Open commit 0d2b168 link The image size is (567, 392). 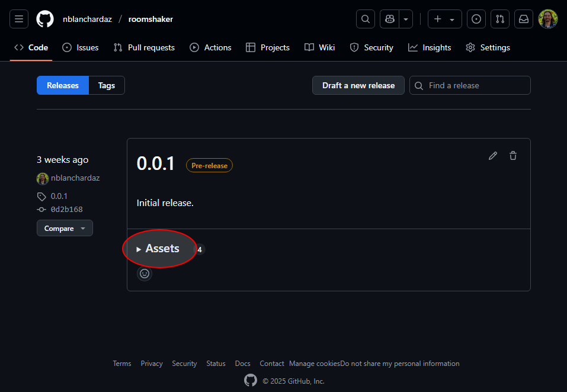point(66,209)
